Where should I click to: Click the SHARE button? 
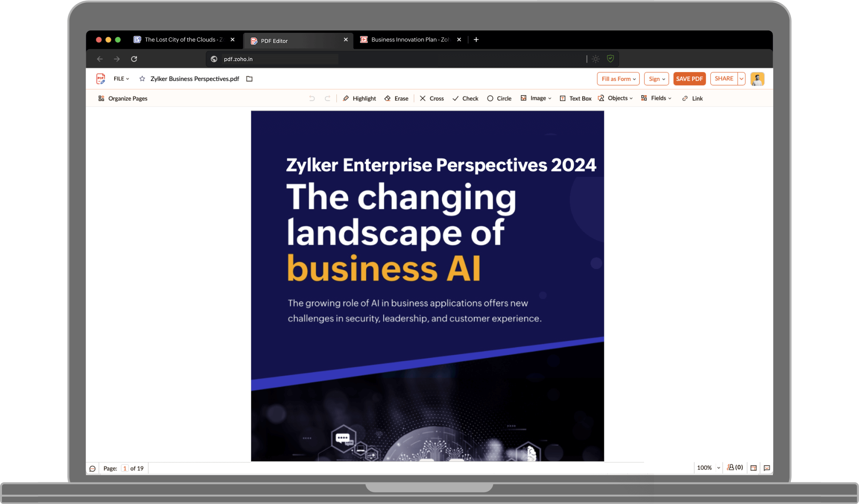tap(724, 79)
